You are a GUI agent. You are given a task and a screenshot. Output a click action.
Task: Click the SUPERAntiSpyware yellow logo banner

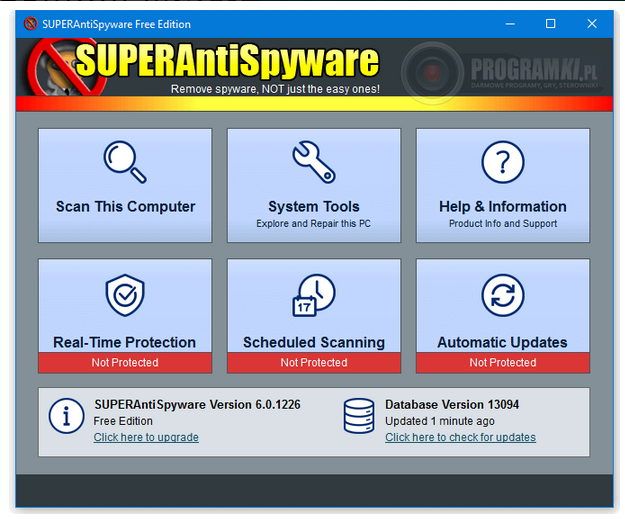(227, 61)
